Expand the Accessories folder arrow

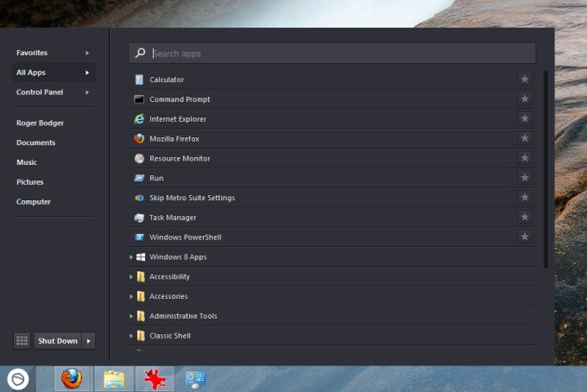point(131,296)
